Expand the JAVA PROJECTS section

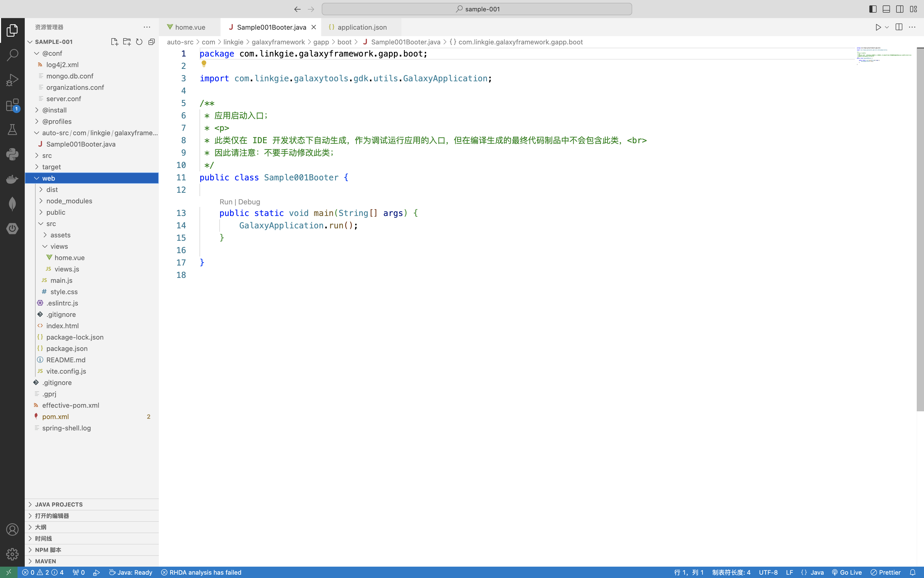click(92, 504)
